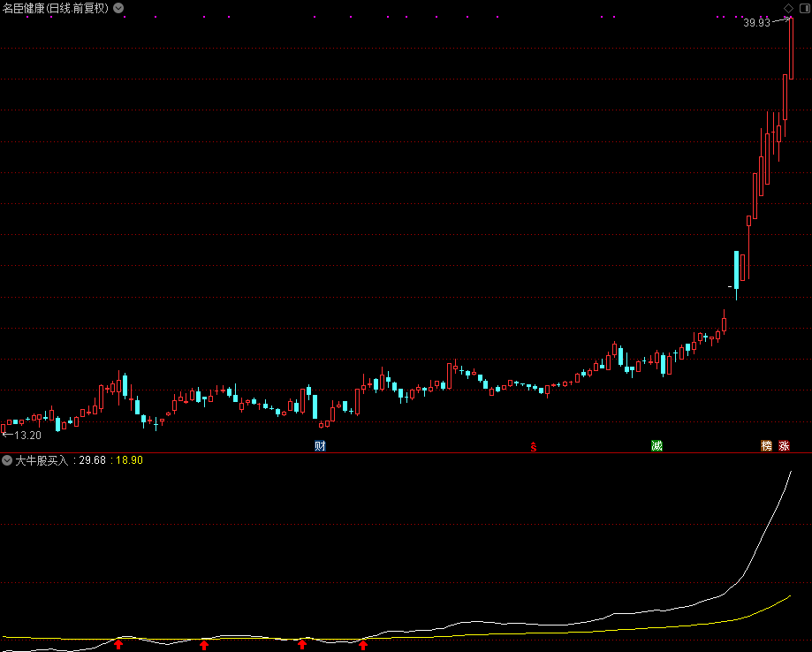
Task: Toggle the side panel layout icon
Action: 805,8
